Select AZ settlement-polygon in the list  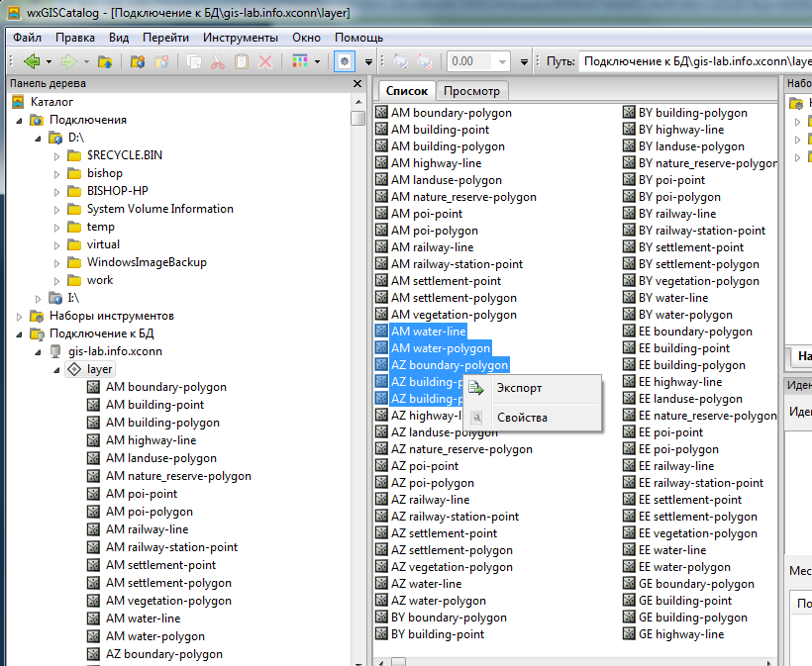click(452, 550)
